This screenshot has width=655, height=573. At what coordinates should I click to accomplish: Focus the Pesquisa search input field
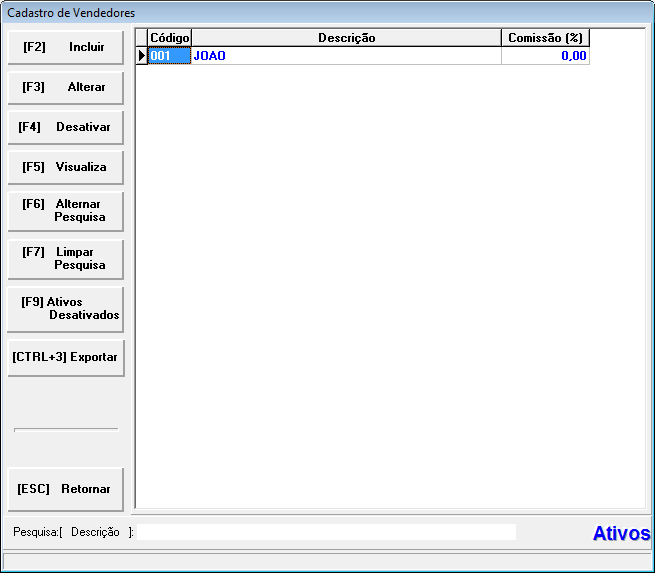coord(326,532)
